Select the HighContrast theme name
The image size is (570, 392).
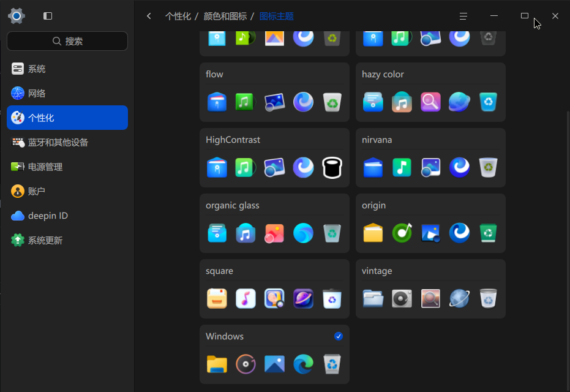pos(233,140)
